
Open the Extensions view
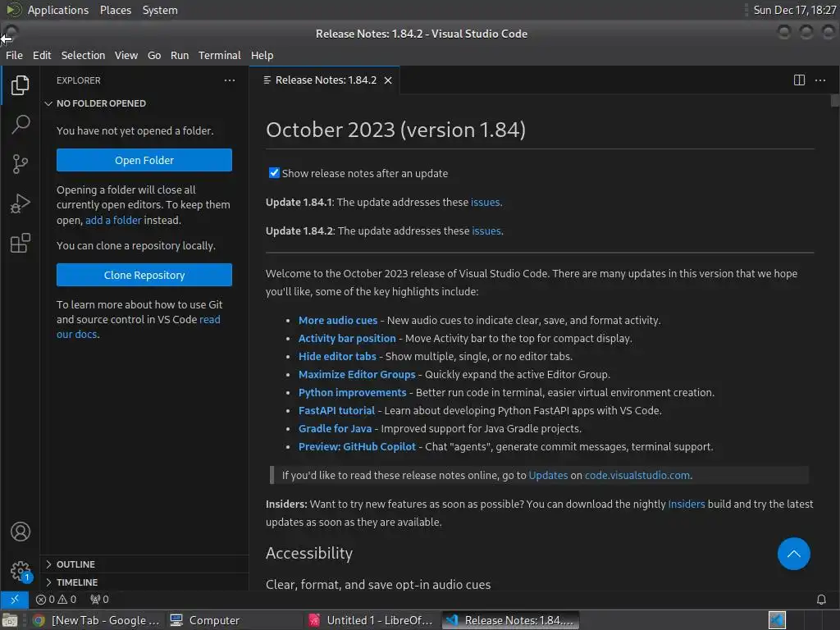[x=21, y=243]
